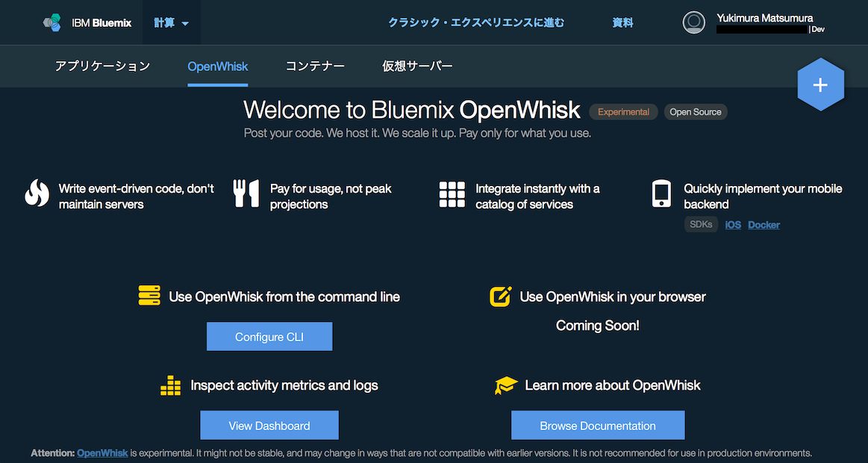Screen dimensions: 868x463
Task: Open the user profile avatar icon
Action: [x=693, y=22]
